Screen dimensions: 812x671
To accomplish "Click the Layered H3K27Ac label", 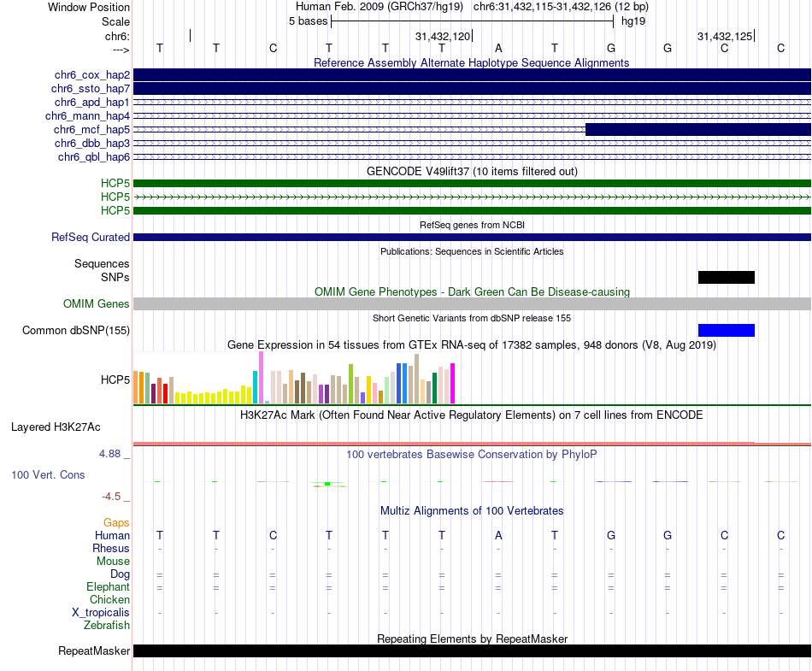I will [56, 427].
